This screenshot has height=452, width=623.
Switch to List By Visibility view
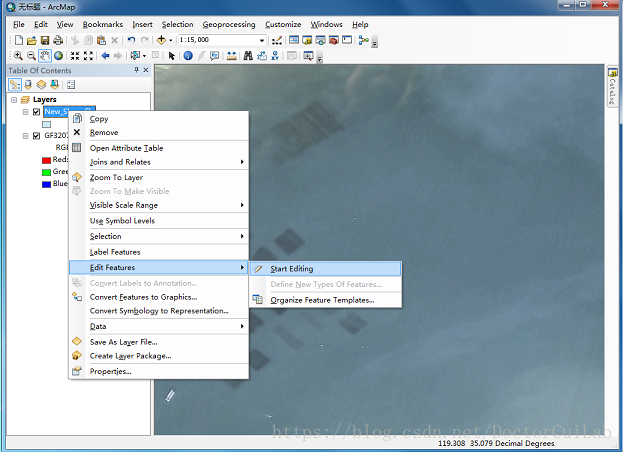tap(41, 85)
